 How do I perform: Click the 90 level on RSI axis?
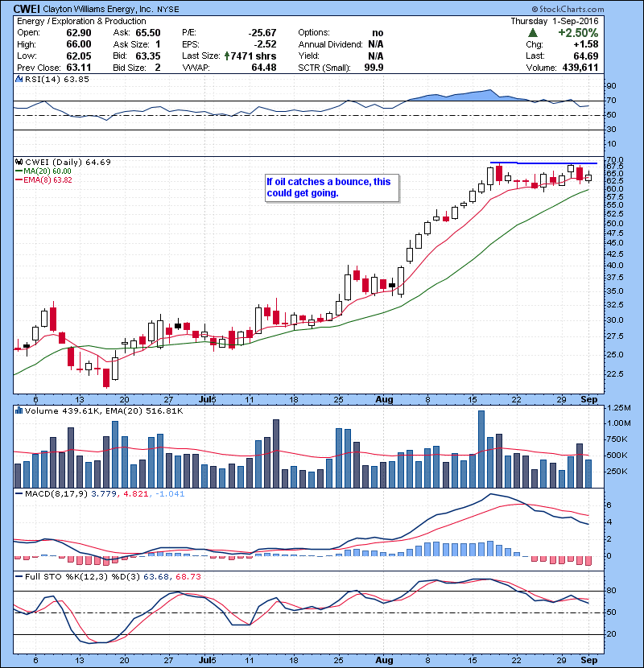click(x=612, y=86)
